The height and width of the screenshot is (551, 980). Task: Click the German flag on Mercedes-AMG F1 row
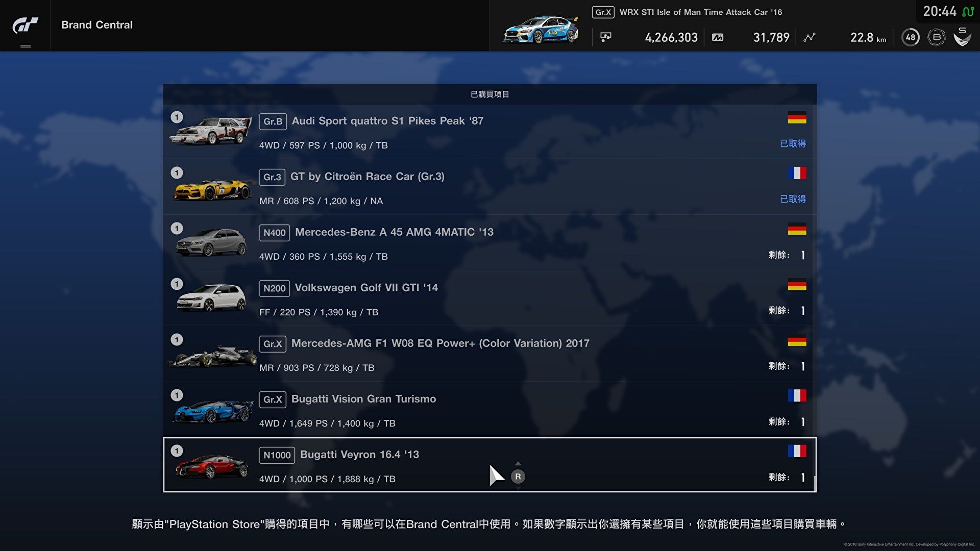797,340
